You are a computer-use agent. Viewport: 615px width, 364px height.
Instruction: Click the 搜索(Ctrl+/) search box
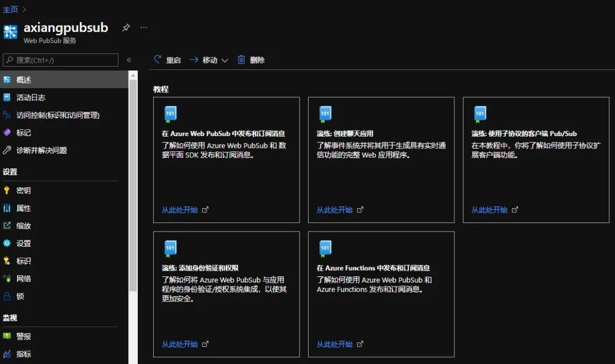[x=60, y=60]
